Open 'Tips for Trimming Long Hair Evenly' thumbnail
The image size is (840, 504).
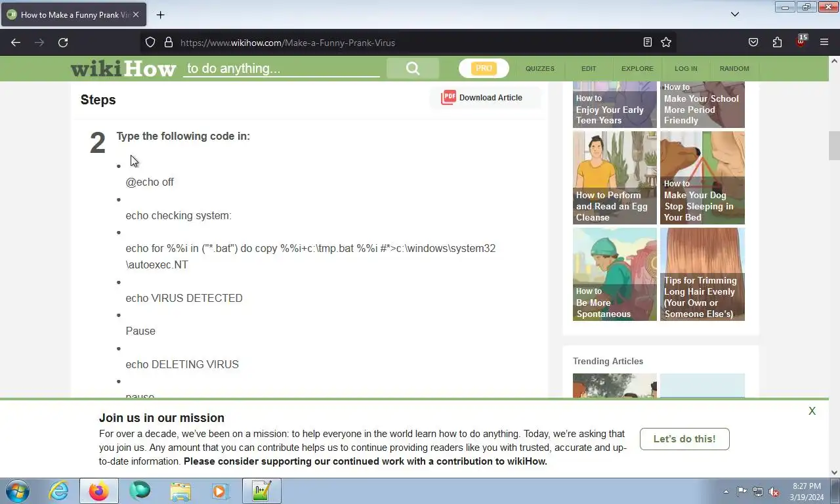(702, 274)
